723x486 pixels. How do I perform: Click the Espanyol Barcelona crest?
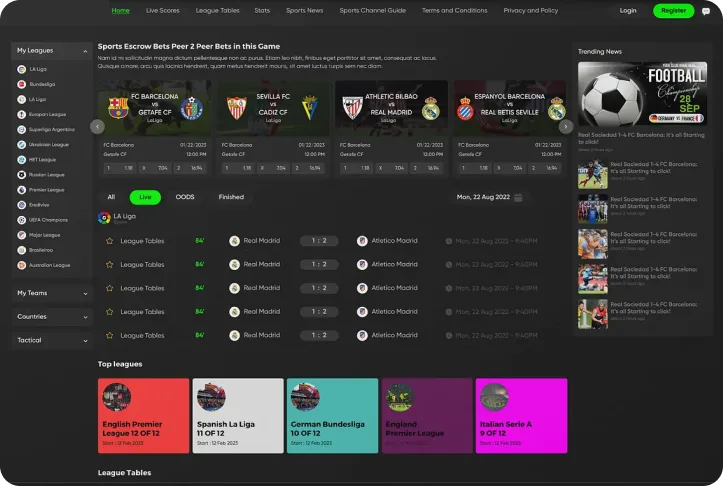click(x=465, y=109)
